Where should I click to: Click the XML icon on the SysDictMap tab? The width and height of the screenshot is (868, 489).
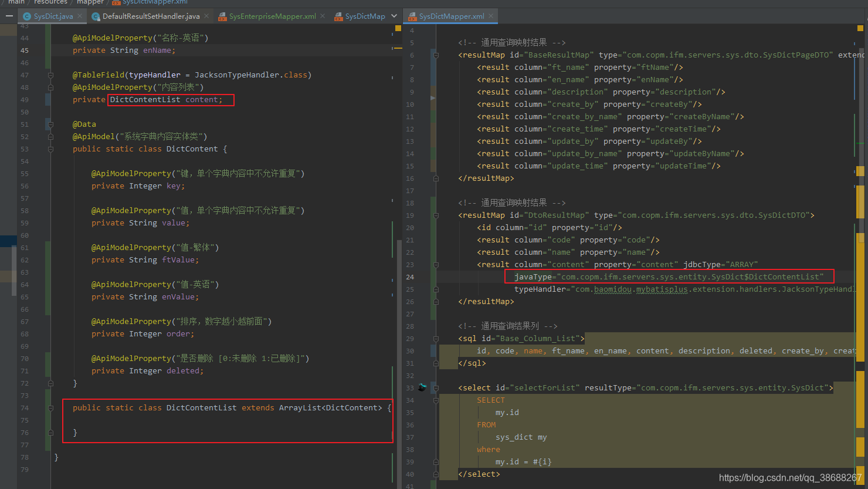pyautogui.click(x=339, y=16)
